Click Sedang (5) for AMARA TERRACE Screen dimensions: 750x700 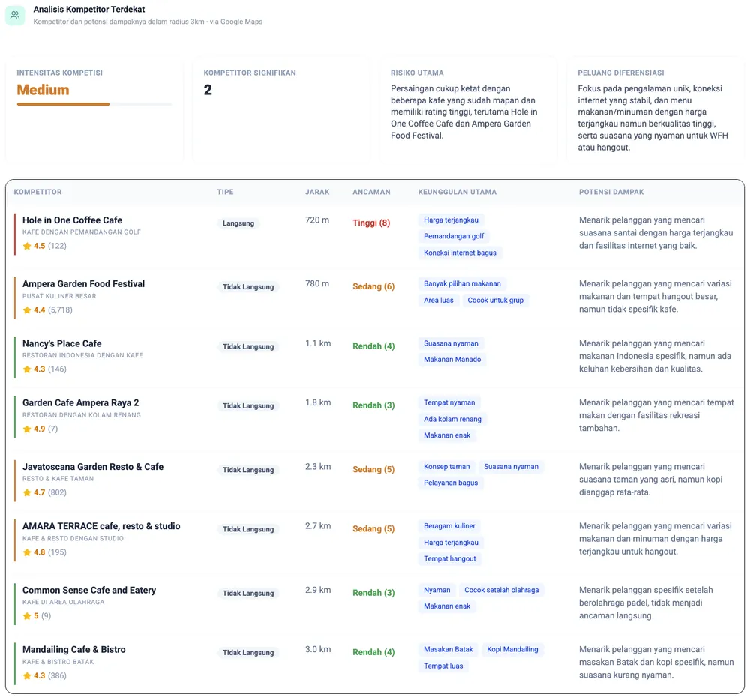coord(373,529)
